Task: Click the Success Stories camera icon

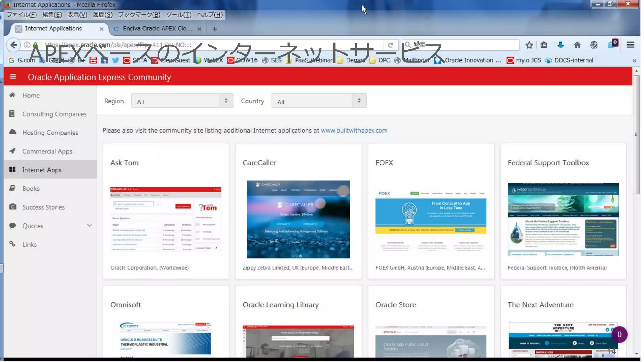Action: click(13, 206)
